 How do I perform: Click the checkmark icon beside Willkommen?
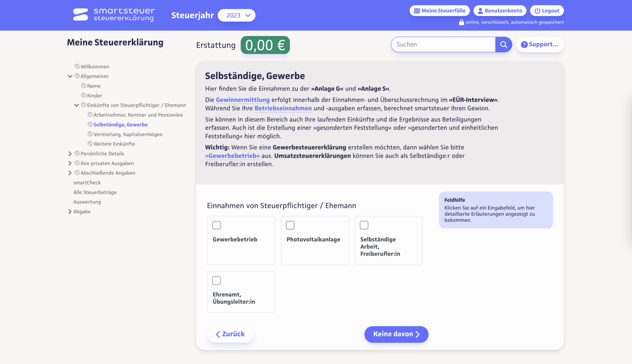click(x=77, y=66)
